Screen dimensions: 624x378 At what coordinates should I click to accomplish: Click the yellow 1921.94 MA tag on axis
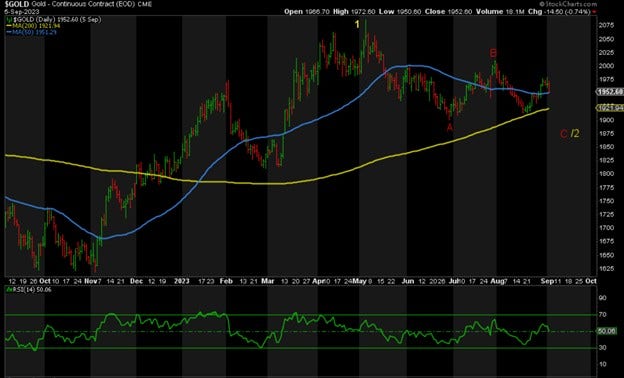click(610, 108)
